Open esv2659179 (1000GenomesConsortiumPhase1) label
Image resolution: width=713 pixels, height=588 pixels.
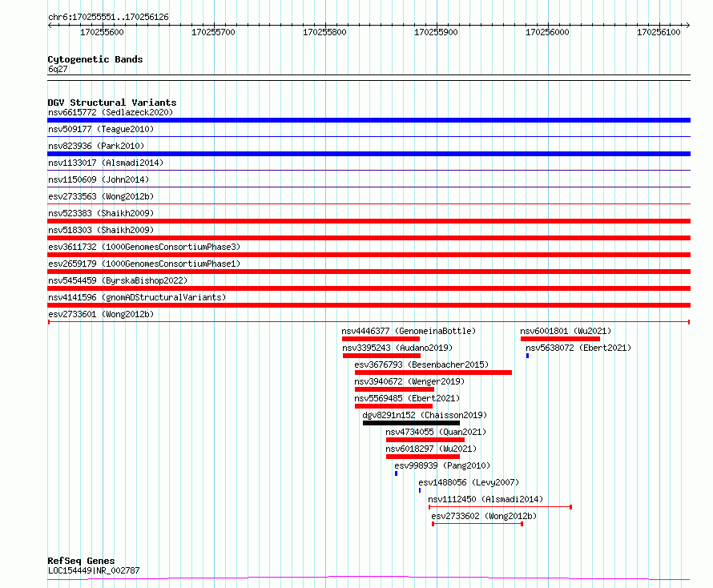[x=144, y=264]
